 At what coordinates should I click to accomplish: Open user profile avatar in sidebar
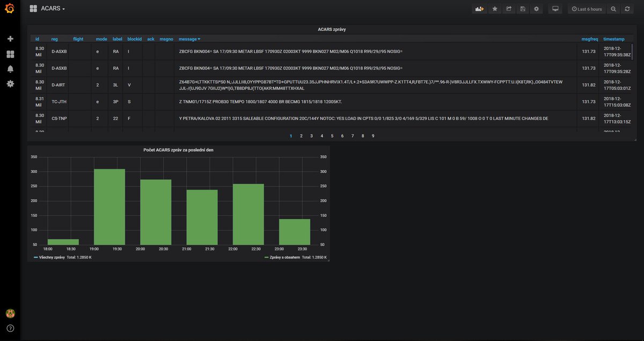pos(10,314)
